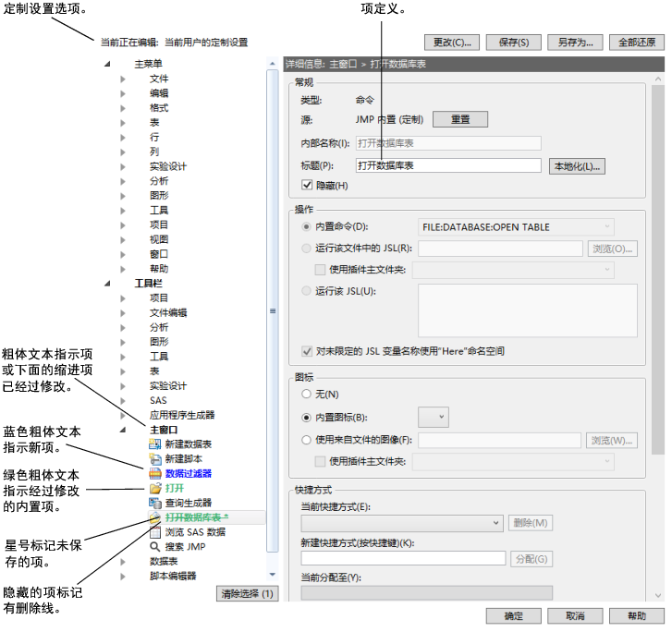
Task: Select the 浏览 SAS 数据 icon
Action: tap(154, 532)
